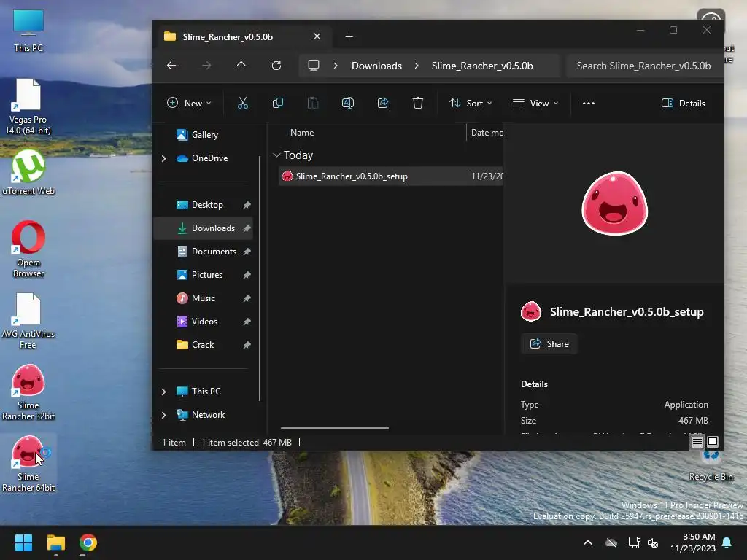Click the horizontal scrollbar in file list
The width and height of the screenshot is (747, 560).
point(334,427)
